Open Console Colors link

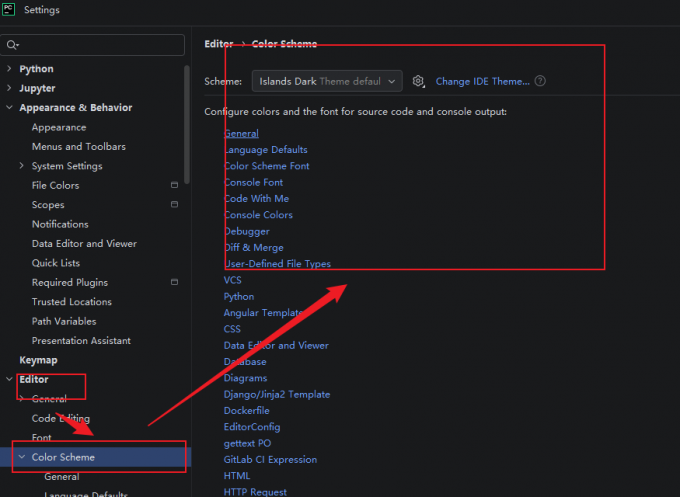pos(258,215)
